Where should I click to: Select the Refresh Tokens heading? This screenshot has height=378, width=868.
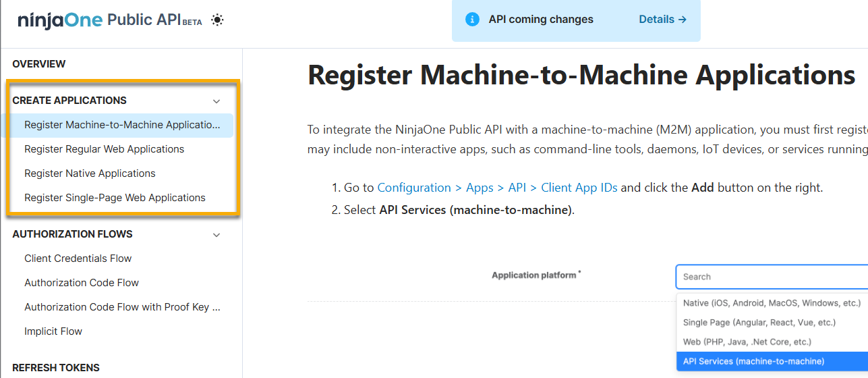[x=56, y=368]
